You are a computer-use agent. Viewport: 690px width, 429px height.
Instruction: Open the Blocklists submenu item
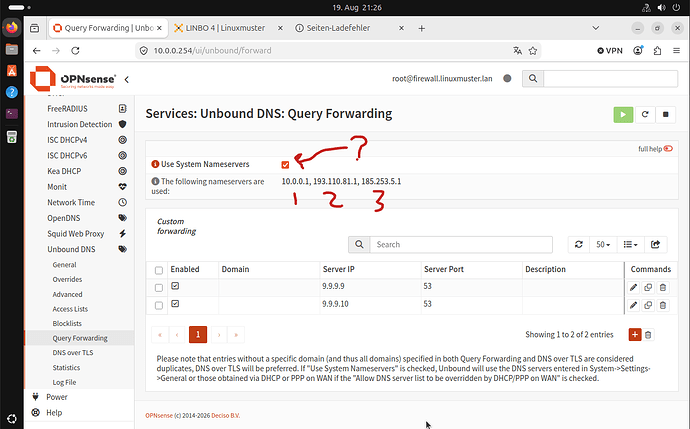pos(67,323)
